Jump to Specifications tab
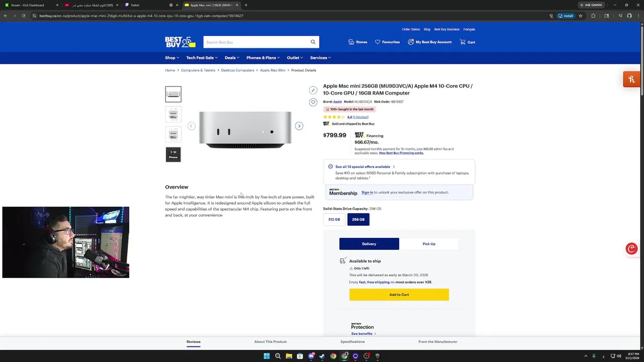Viewport: 644px width, 362px height. 352,342
